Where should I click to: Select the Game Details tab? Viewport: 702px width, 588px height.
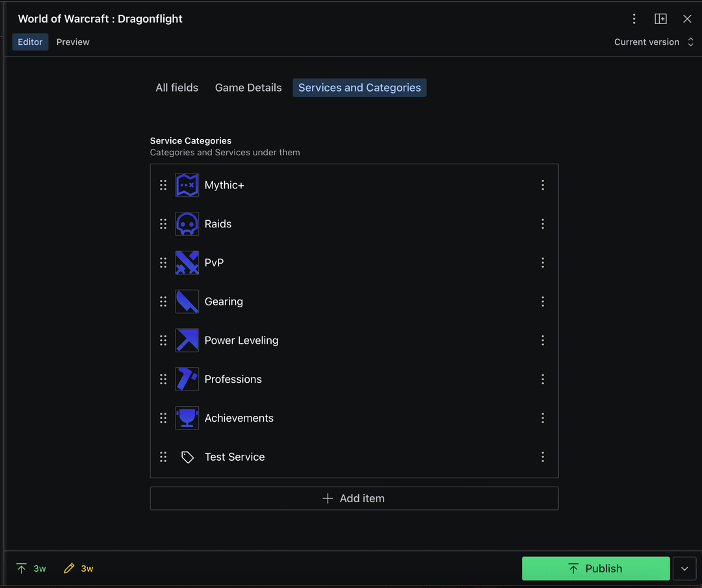[248, 88]
